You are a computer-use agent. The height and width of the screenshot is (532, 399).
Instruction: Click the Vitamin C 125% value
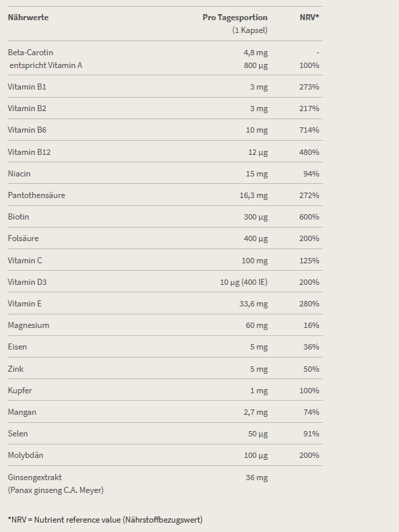click(x=309, y=261)
